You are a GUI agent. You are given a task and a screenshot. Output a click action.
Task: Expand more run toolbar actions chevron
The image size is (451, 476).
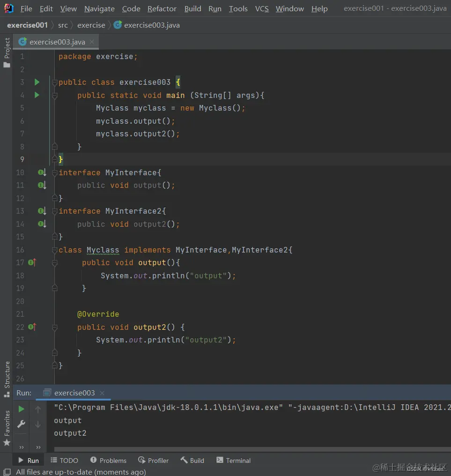[21, 447]
